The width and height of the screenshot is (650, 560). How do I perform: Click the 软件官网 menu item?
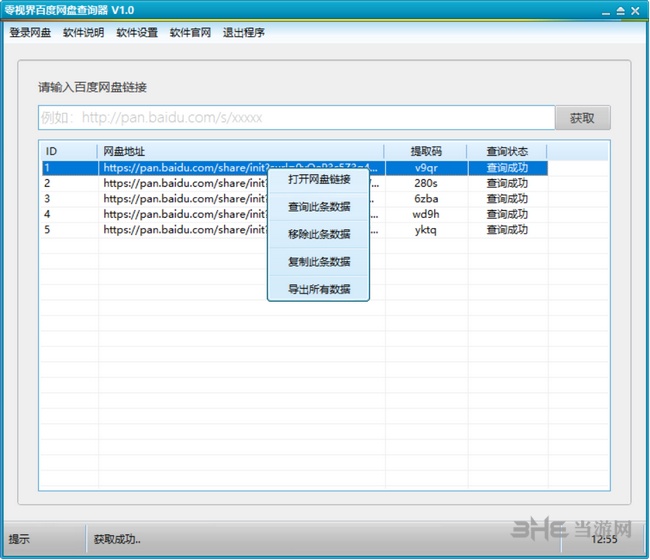[x=190, y=32]
